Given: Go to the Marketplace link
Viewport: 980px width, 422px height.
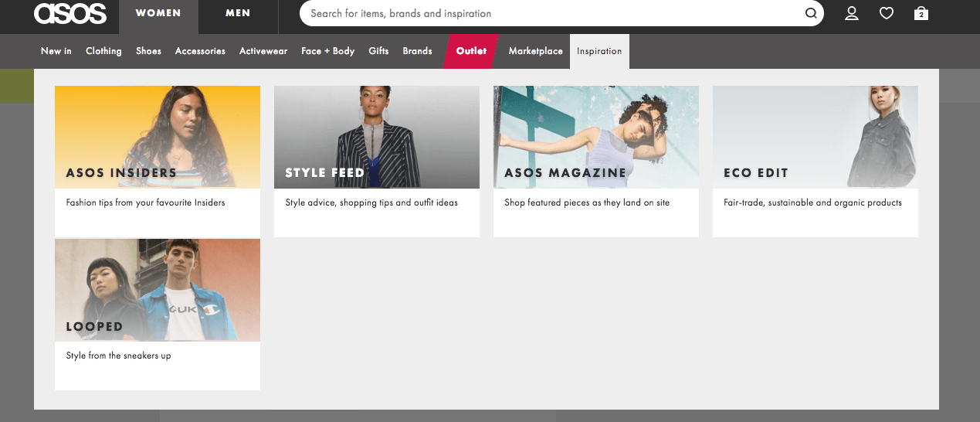Looking at the screenshot, I should pyautogui.click(x=535, y=51).
